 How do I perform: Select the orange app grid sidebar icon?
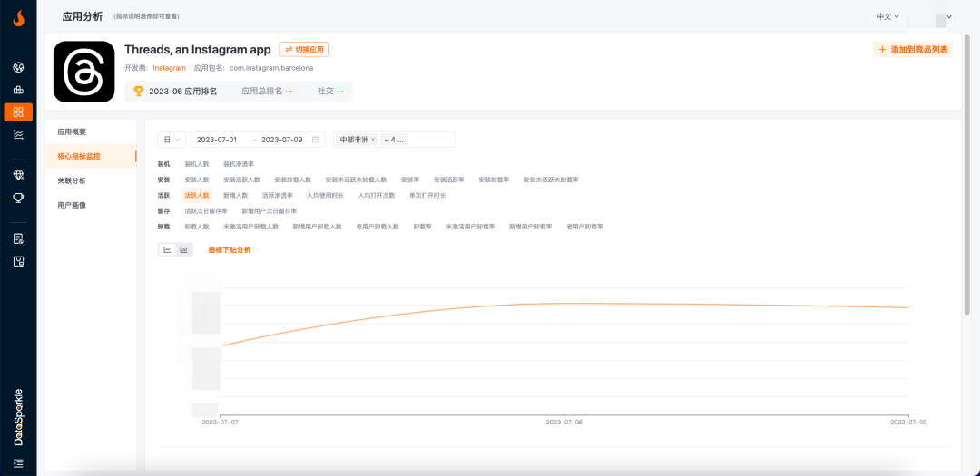(18, 112)
